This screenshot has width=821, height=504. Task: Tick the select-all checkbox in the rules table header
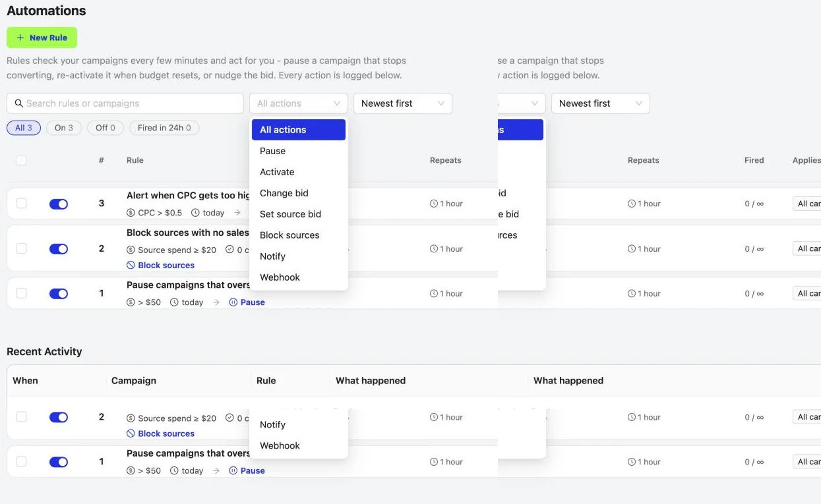point(21,160)
